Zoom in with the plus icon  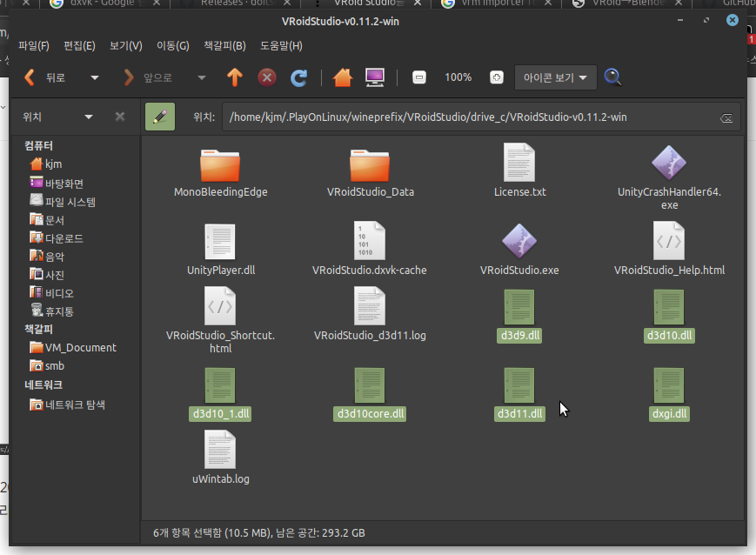[x=496, y=77]
